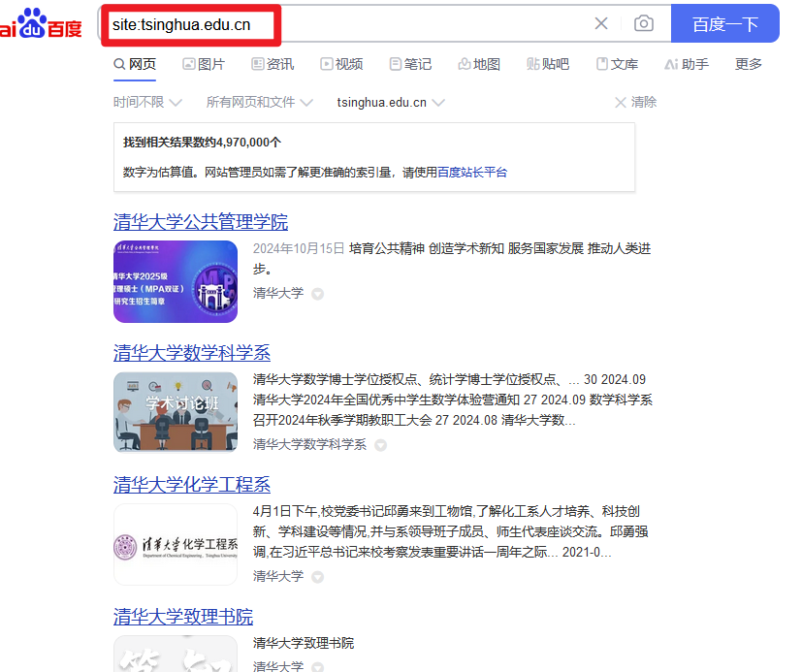Expand the 所有网页和文件 filter dropdown
Image resolution: width=802 pixels, height=672 pixels.
[259, 102]
